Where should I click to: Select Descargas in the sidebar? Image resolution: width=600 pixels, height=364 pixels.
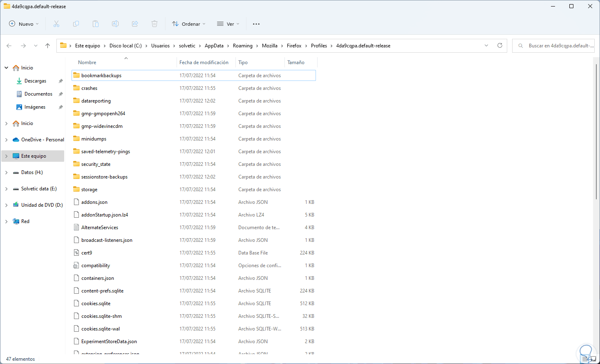tap(35, 81)
